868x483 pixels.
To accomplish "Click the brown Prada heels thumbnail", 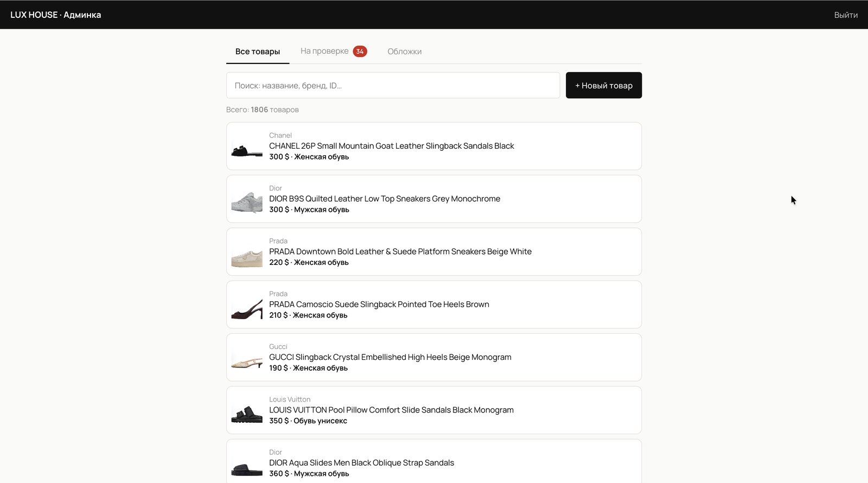I will pos(247,304).
